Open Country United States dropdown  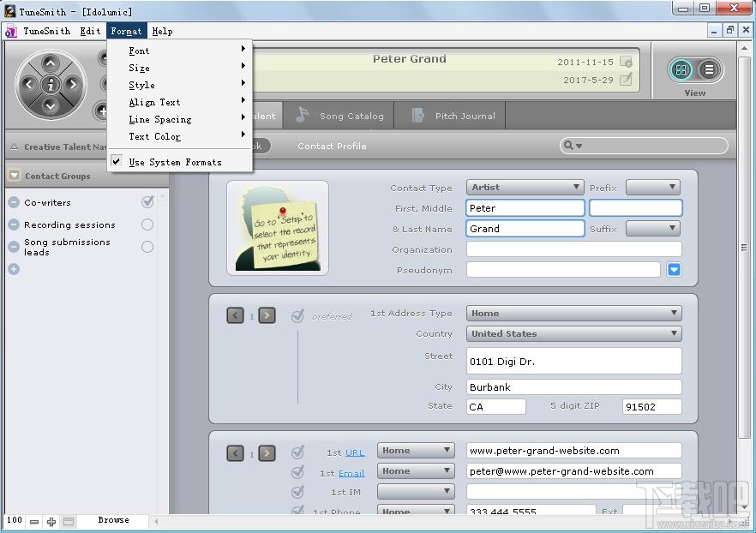573,333
